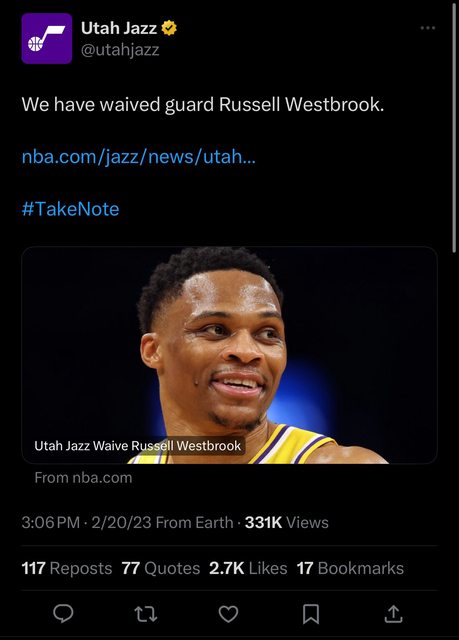The width and height of the screenshot is (459, 640).
Task: Open the #TakeNote hashtag
Action: [x=71, y=209]
